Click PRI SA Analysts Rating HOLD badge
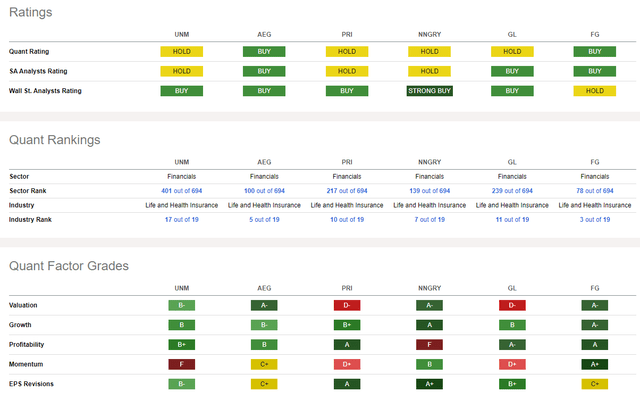The width and height of the screenshot is (640, 400). pyautogui.click(x=347, y=71)
